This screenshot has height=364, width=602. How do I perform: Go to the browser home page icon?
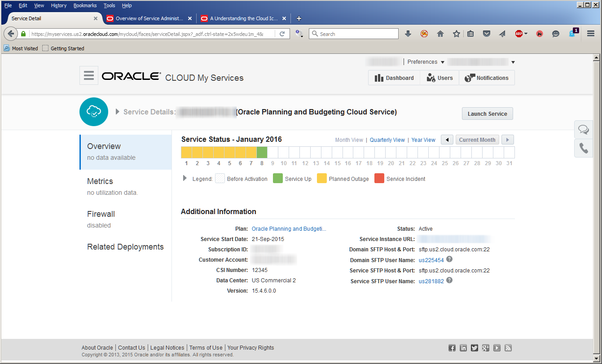tap(440, 34)
